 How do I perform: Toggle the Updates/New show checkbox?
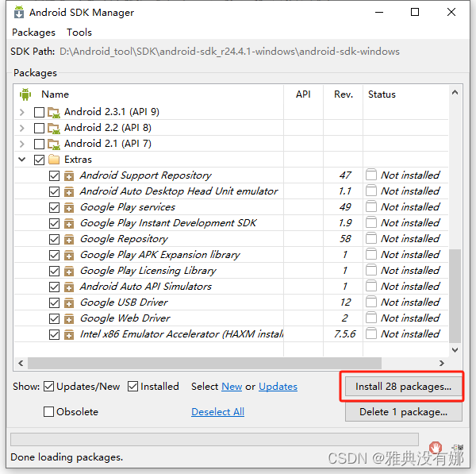49,387
